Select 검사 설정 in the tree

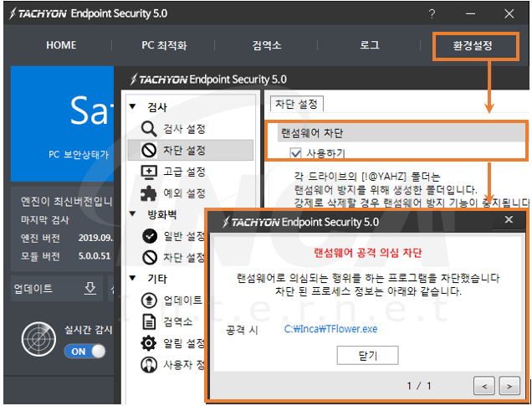[x=184, y=129]
